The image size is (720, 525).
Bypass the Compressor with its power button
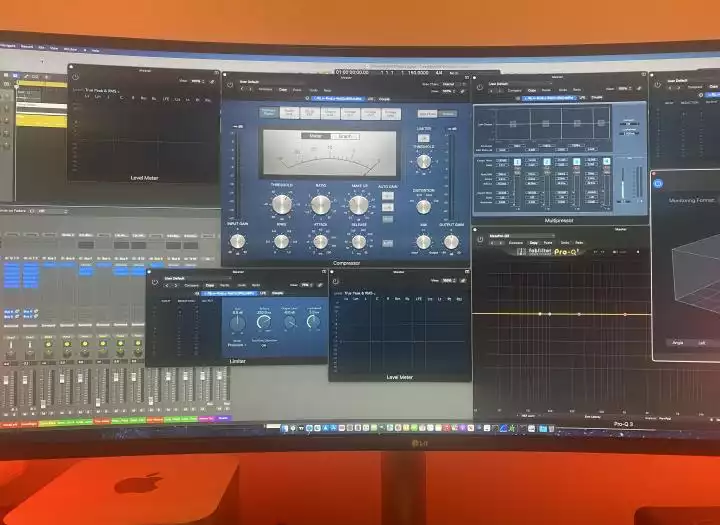[230, 85]
